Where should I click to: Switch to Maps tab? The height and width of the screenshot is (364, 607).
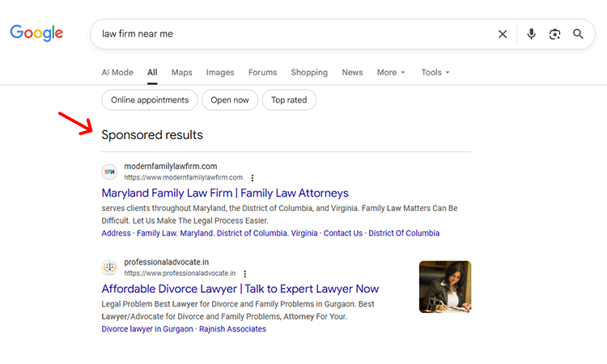tap(182, 72)
